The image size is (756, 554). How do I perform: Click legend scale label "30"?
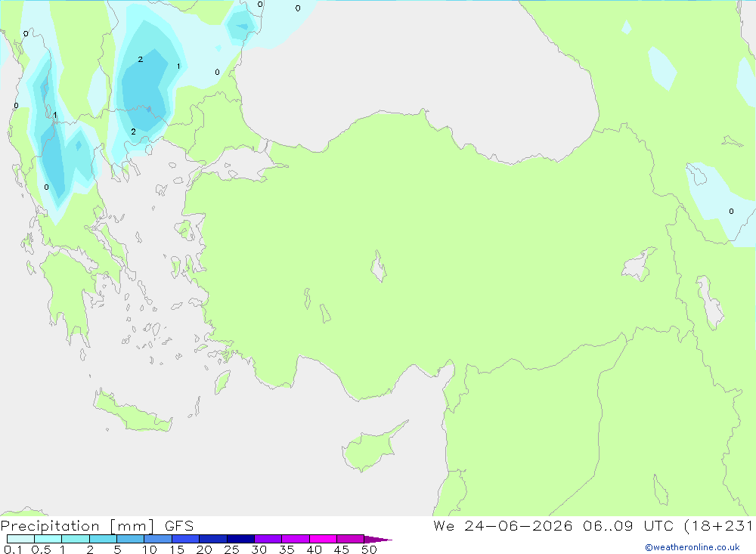(259, 549)
